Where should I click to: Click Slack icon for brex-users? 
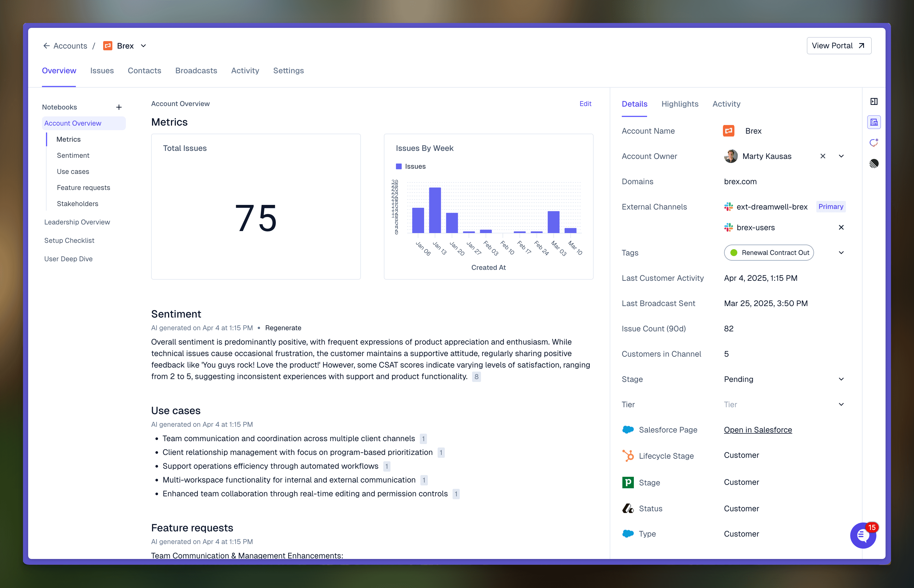[729, 228]
